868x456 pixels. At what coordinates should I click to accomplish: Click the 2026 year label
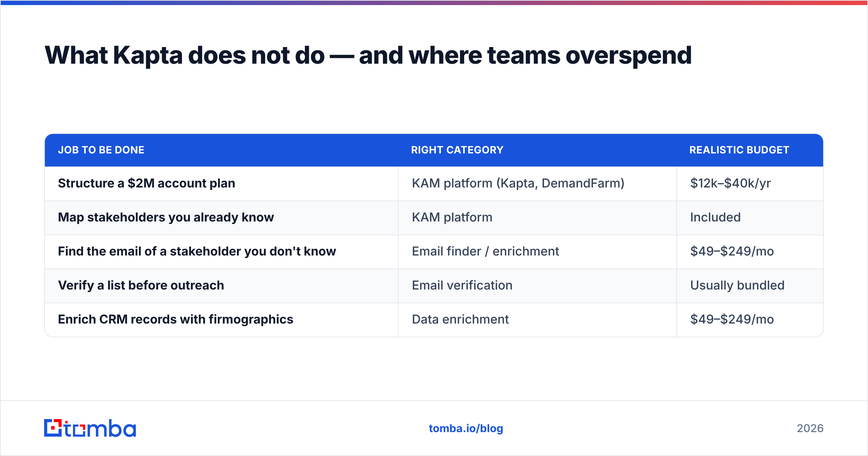click(x=810, y=428)
